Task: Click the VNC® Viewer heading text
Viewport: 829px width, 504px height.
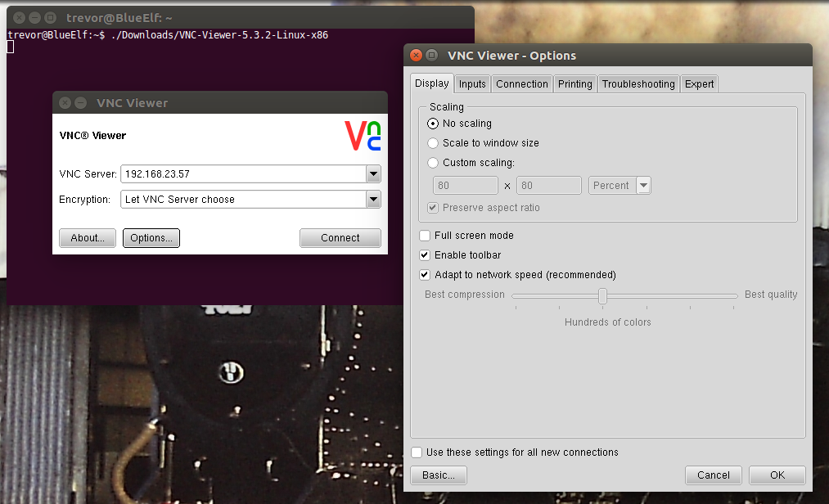Action: [92, 135]
